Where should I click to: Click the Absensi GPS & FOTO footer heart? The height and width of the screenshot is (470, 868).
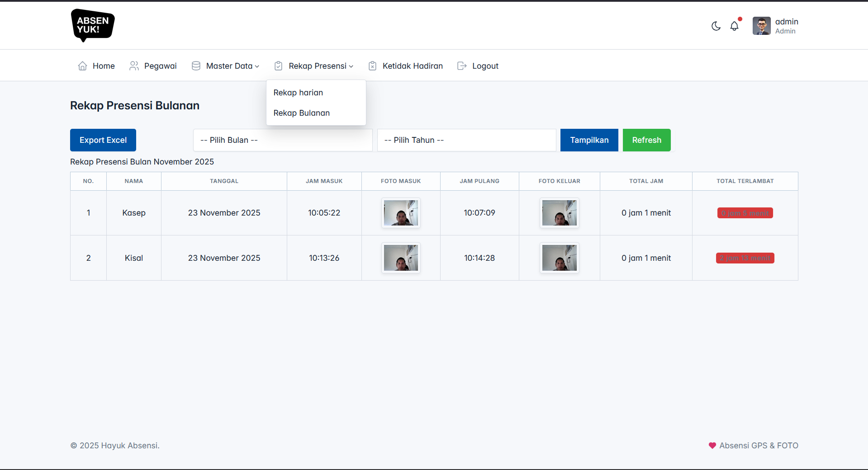tap(712, 446)
